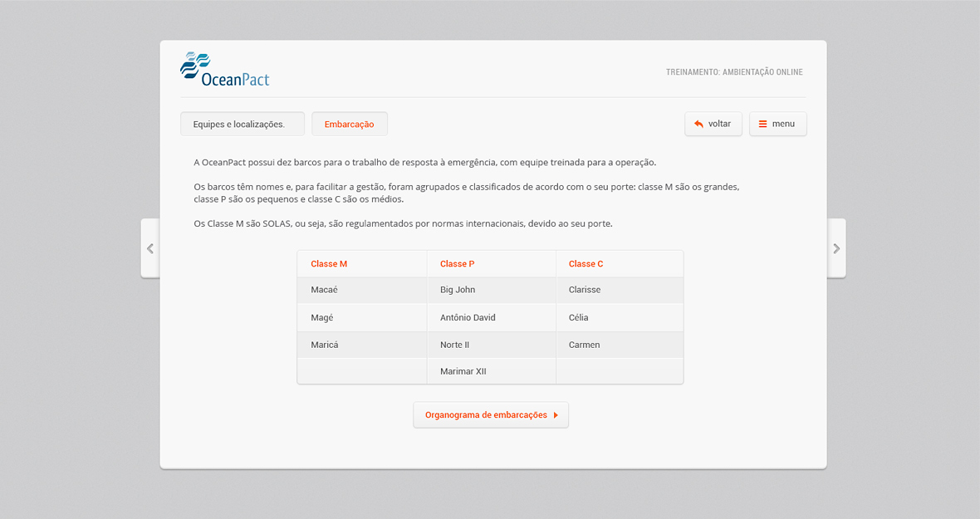
Task: Select the Clarisse cell
Action: pyautogui.click(x=620, y=290)
